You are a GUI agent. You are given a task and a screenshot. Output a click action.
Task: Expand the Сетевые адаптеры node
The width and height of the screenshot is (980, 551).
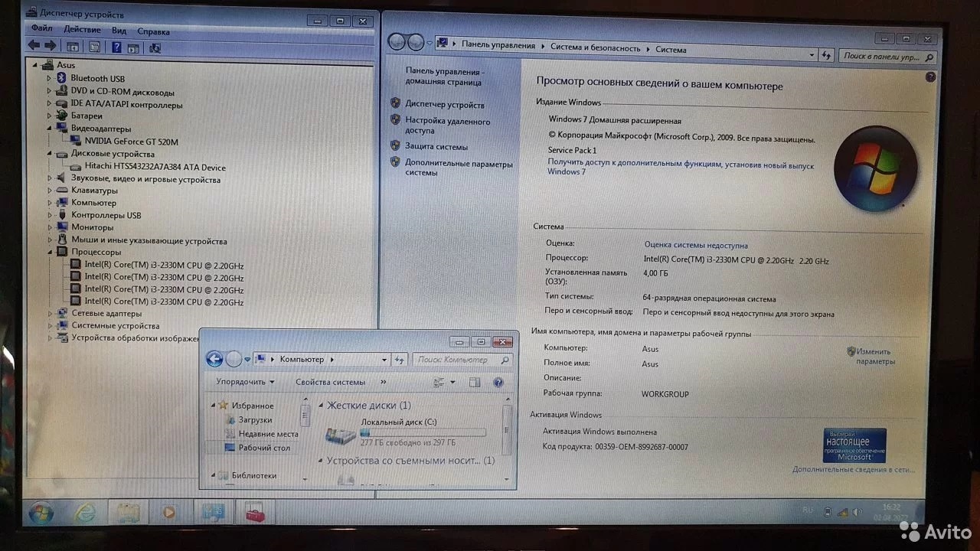[x=49, y=314]
